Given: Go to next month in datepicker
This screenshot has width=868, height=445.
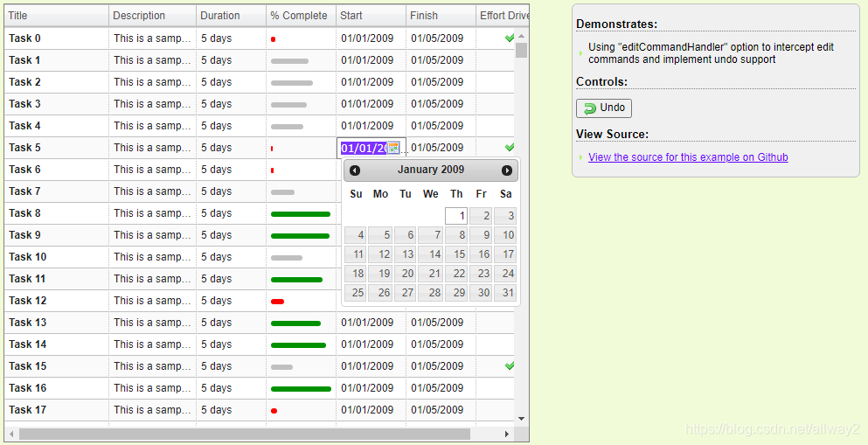Looking at the screenshot, I should (506, 170).
